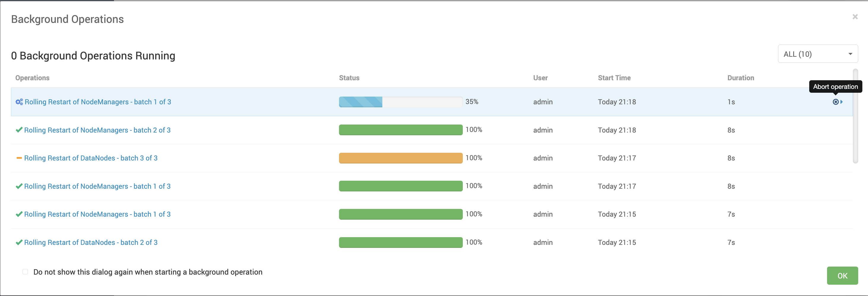
Task: Click the operations list vertical scrollbar
Action: 855,116
